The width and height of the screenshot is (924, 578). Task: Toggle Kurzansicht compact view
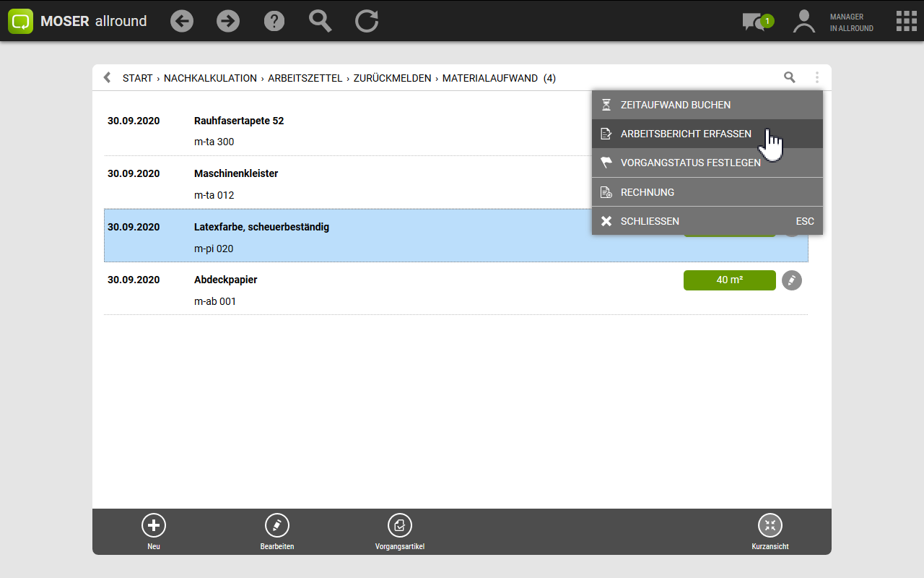770,525
